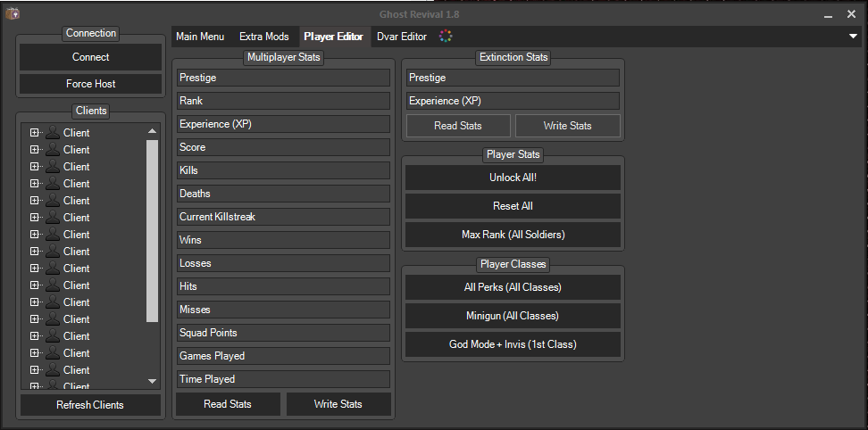This screenshot has width=868, height=430.
Task: Go to the Dvar Editor tab
Action: 402,37
